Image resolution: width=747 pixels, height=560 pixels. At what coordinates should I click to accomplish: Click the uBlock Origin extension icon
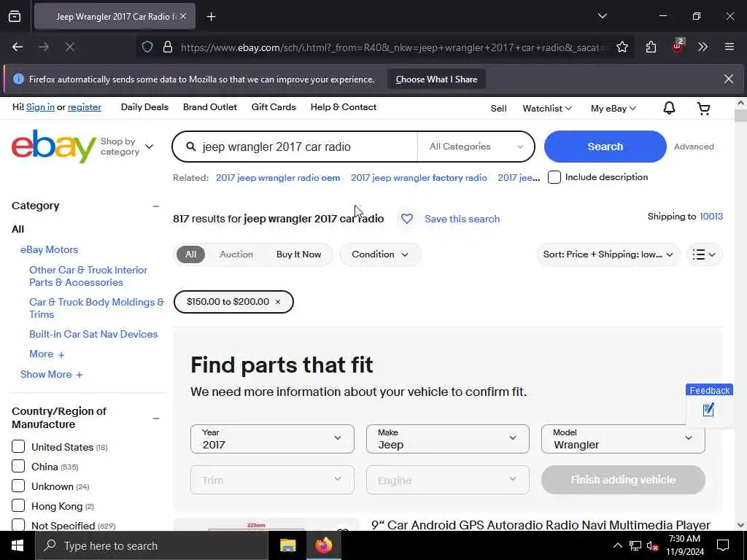677,46
